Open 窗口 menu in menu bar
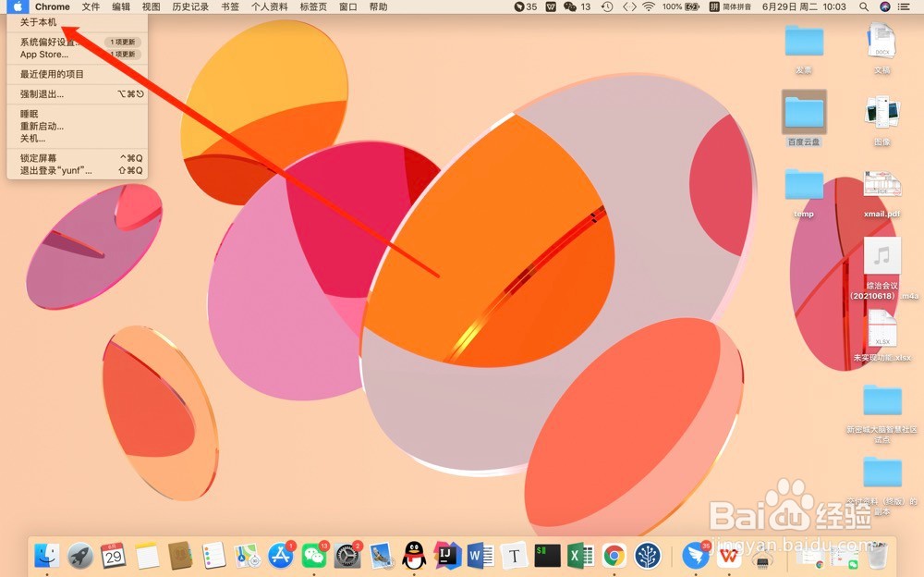924x577 pixels. [x=348, y=6]
